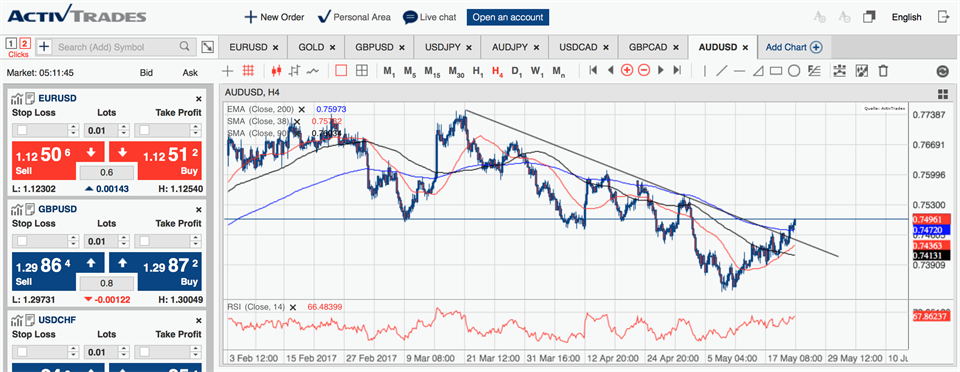This screenshot has height=372, width=960.
Task: Enable USDCHF Take Profit checkbox
Action: [x=144, y=352]
